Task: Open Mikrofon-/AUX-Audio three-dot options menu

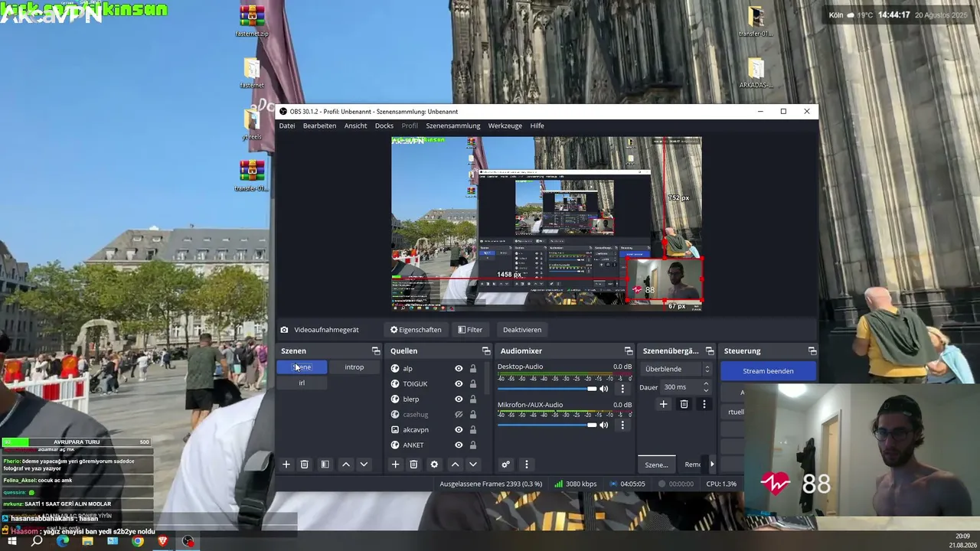Action: pyautogui.click(x=622, y=425)
